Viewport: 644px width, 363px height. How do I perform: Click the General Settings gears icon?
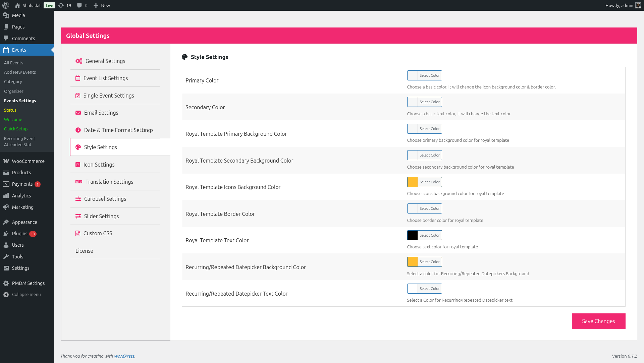click(79, 61)
